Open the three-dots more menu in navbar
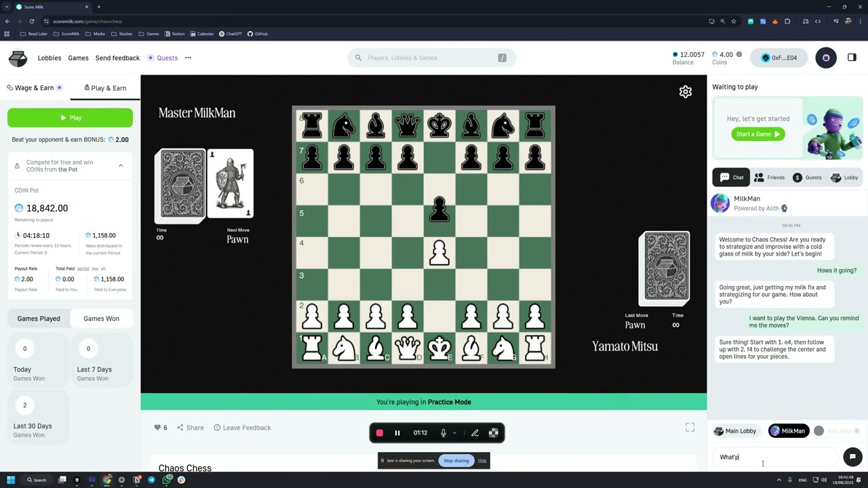Screen dimensions: 868x488 coord(188,58)
